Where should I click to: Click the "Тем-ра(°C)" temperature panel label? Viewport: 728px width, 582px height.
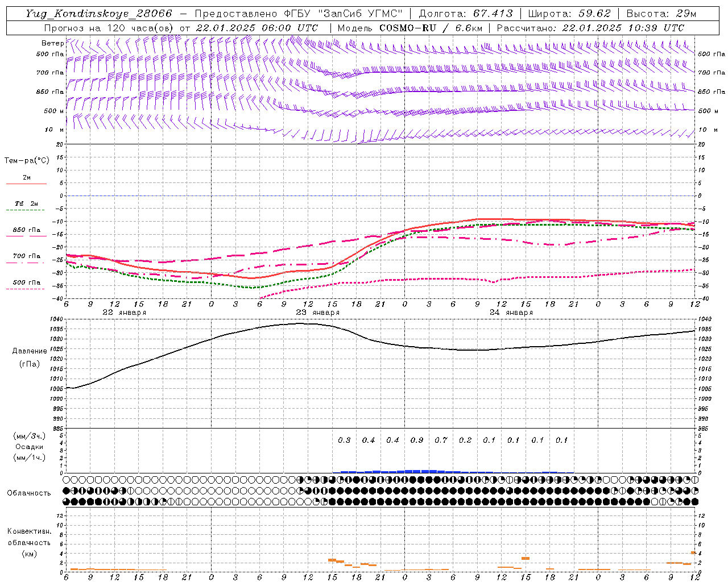(27, 161)
